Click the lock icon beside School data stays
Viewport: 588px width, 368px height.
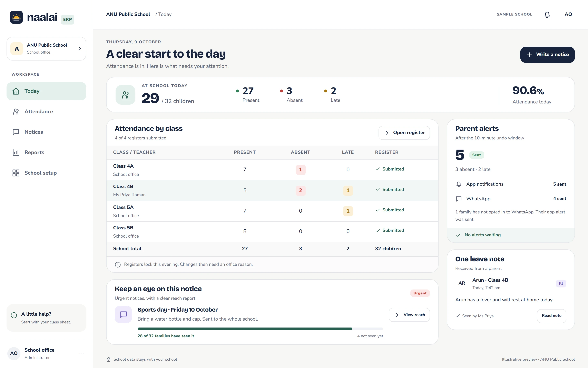click(x=109, y=359)
